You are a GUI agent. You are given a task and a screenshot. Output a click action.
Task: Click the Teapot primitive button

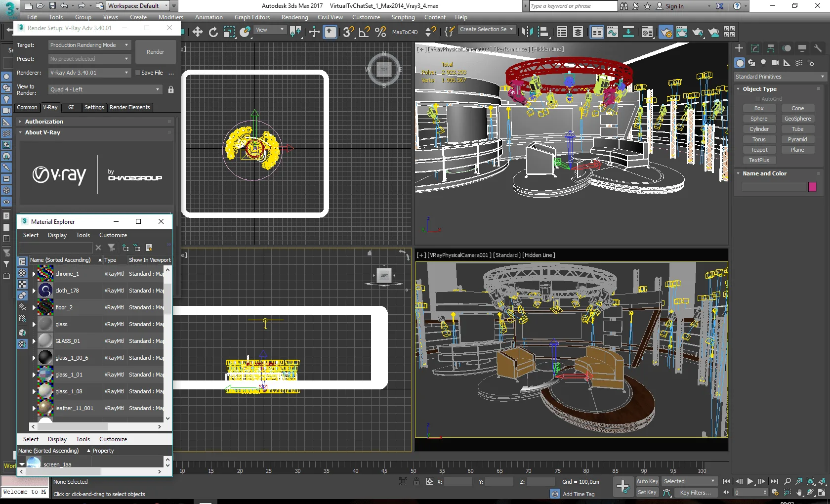759,150
